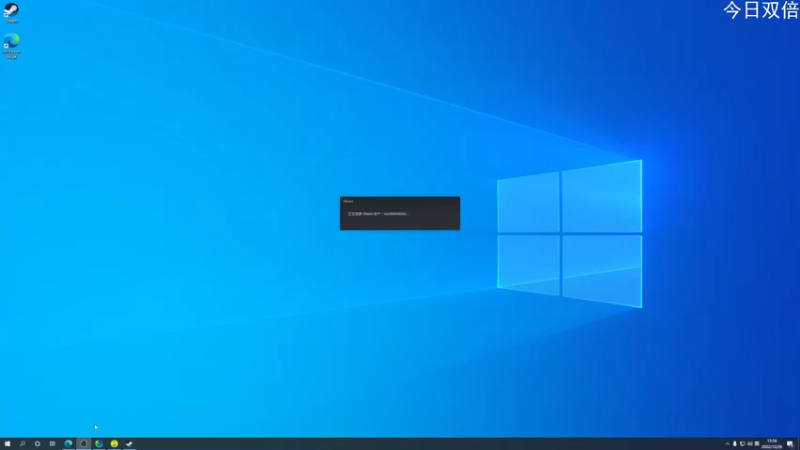This screenshot has width=800, height=450.
Task: Switch the input method indicator in tray
Action: click(x=757, y=444)
